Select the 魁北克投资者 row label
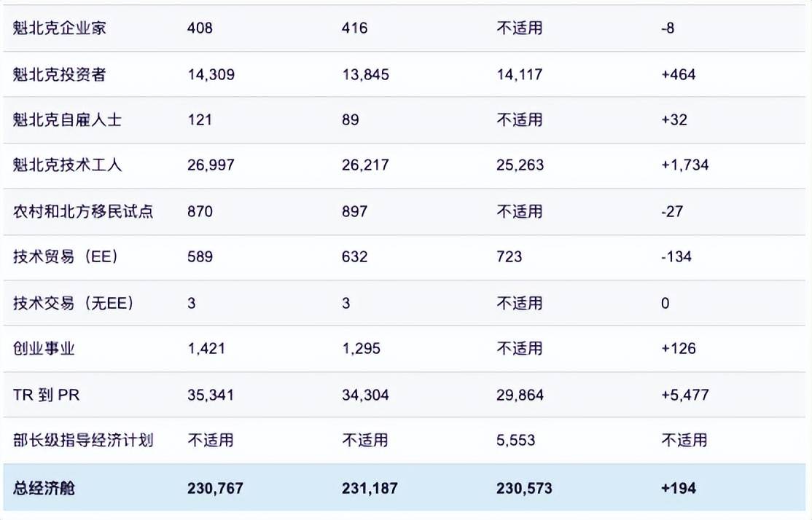812x520 pixels. pos(60,74)
